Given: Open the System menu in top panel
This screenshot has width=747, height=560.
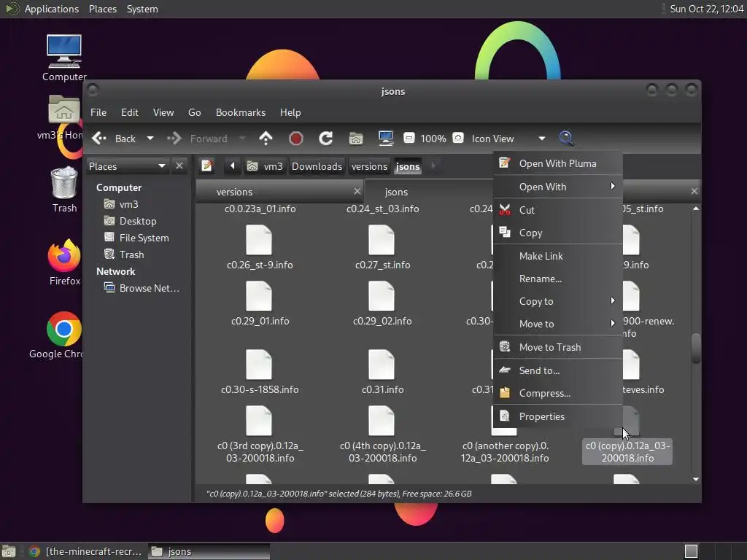Looking at the screenshot, I should (x=142, y=9).
